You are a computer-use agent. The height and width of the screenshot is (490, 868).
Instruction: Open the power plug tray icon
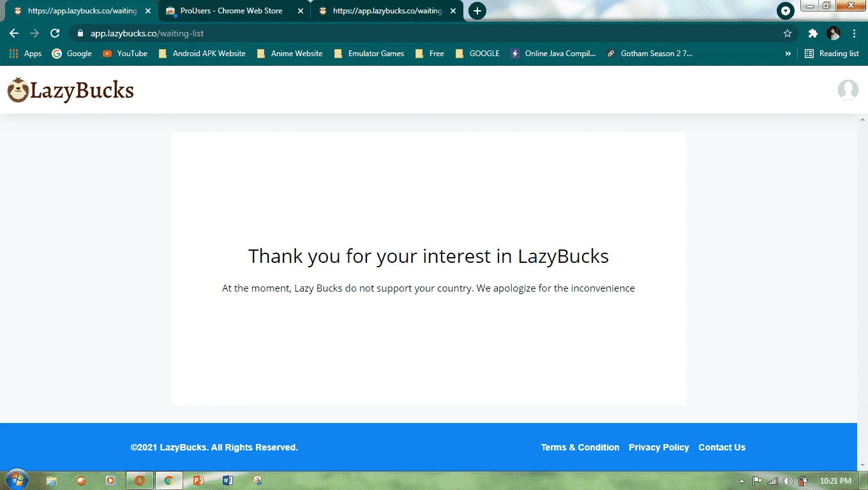[804, 481]
